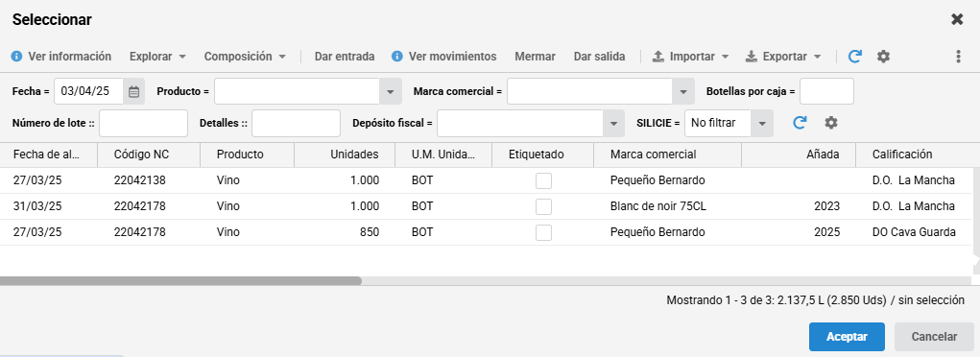Open the Producto filter dropdown arrow
The width and height of the screenshot is (980, 357).
point(390,91)
